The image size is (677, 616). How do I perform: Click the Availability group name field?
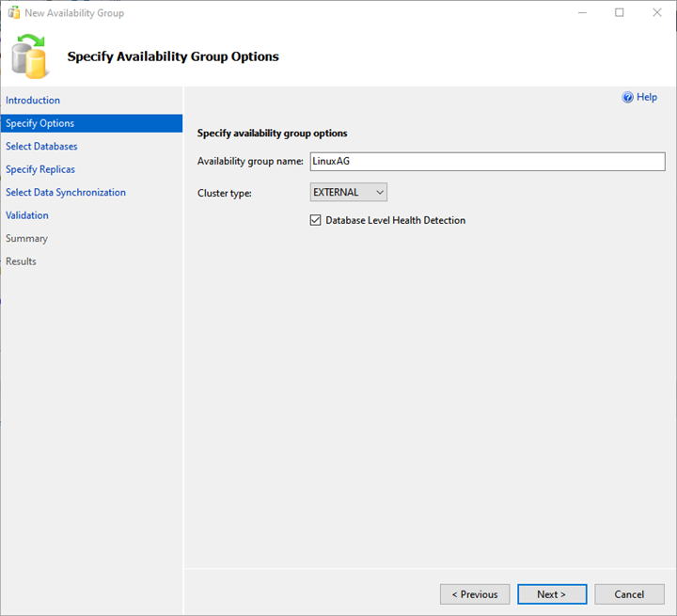[x=487, y=162]
